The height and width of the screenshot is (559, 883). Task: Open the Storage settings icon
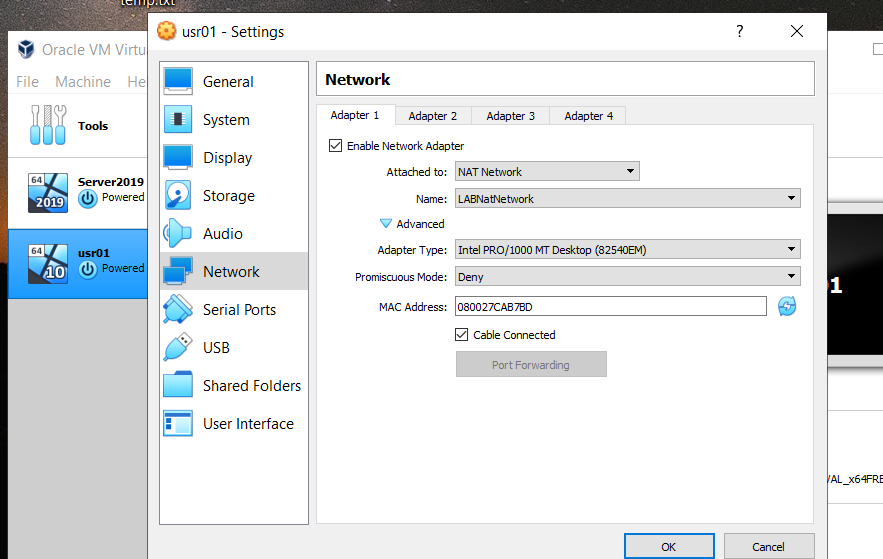point(178,195)
